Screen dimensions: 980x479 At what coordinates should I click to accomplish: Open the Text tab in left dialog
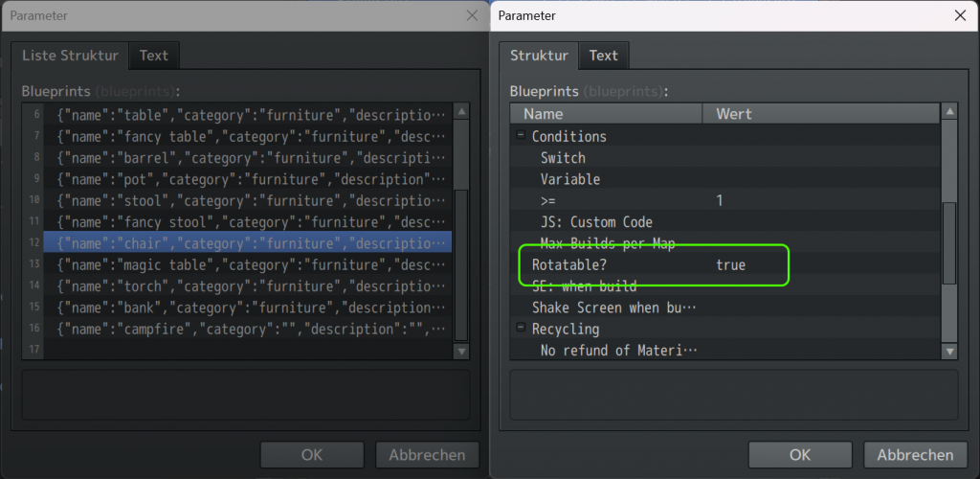click(153, 56)
